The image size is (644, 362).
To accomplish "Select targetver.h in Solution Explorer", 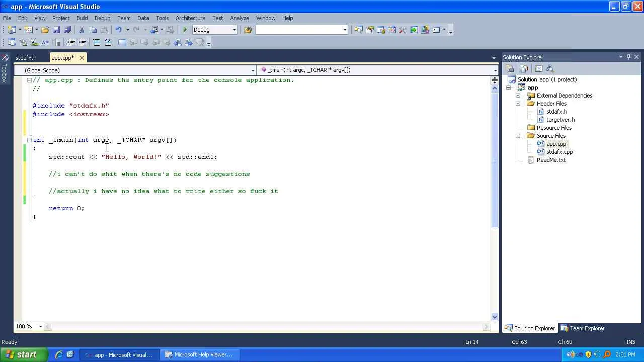I will tap(560, 120).
